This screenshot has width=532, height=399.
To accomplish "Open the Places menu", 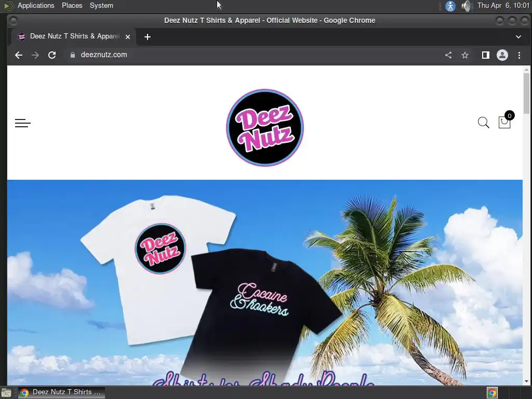I will point(72,5).
